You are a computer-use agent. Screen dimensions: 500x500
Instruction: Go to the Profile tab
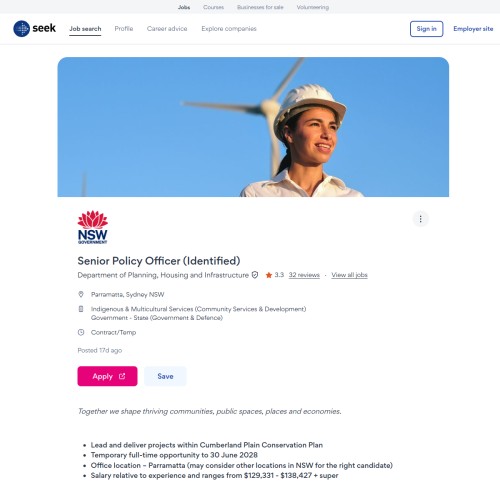coord(124,29)
